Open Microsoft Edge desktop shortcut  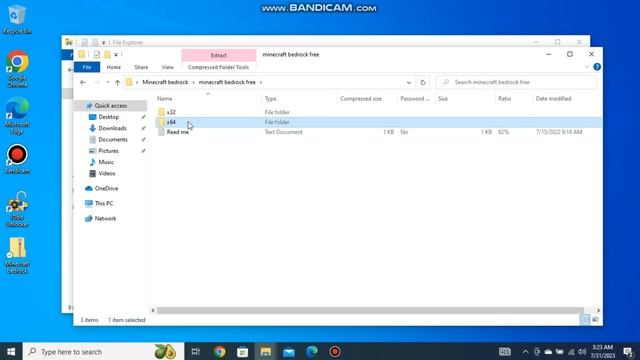coord(17,116)
